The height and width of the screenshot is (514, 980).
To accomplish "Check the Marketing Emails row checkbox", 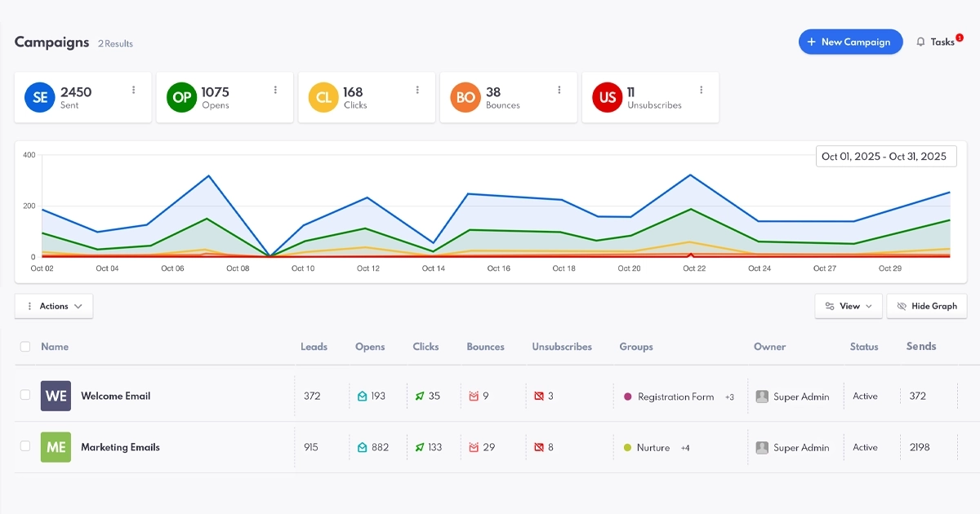I will (x=25, y=446).
